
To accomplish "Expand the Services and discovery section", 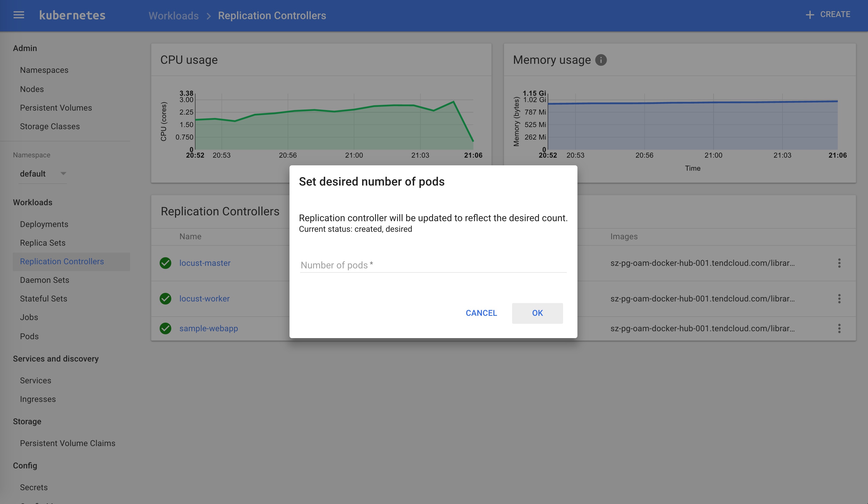I will [x=56, y=358].
